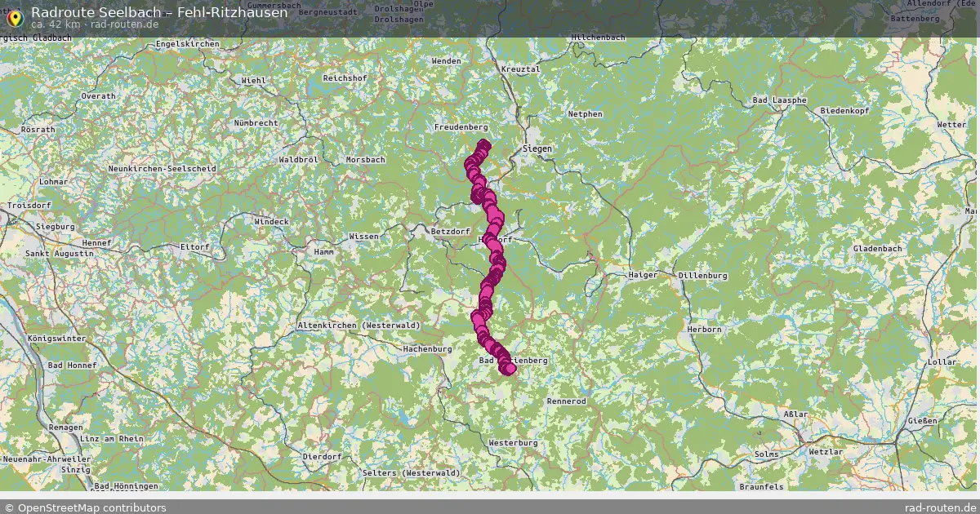Click the route start marker near Freudenberg
The height and width of the screenshot is (514, 980).
coord(483,147)
